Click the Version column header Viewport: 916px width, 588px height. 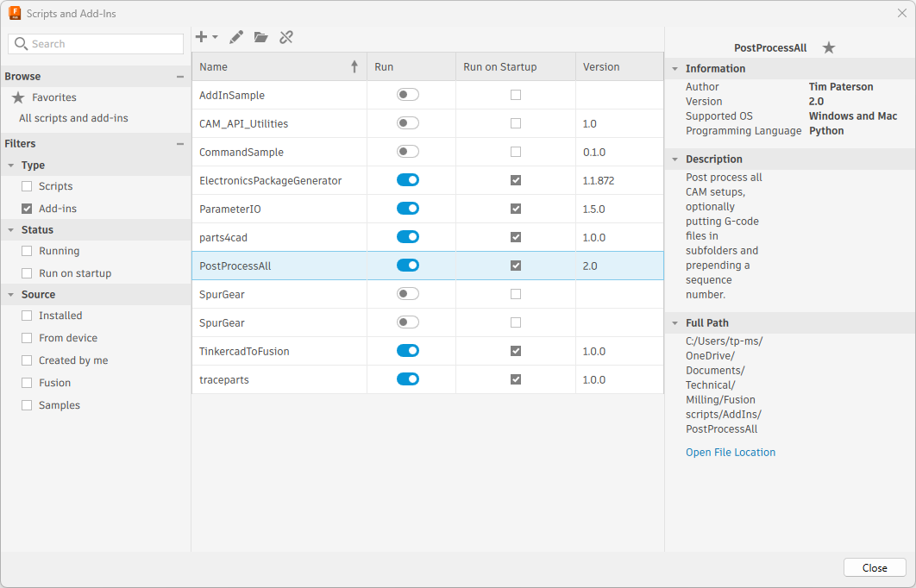(x=619, y=66)
